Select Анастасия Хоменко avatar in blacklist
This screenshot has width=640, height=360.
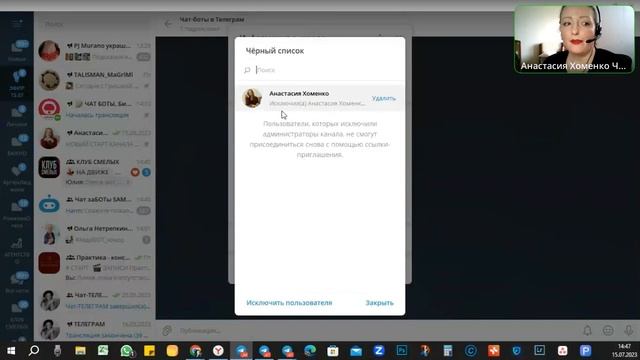point(252,98)
